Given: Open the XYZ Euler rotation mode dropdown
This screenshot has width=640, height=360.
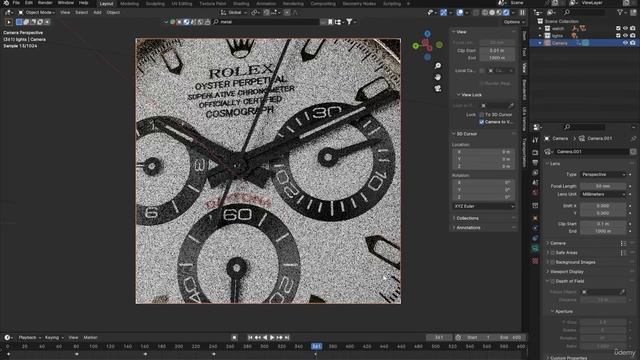Looking at the screenshot, I should tap(484, 207).
